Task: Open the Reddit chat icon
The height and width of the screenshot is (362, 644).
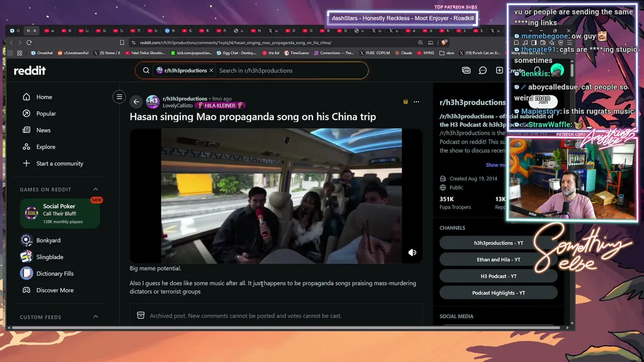Action: (483, 70)
